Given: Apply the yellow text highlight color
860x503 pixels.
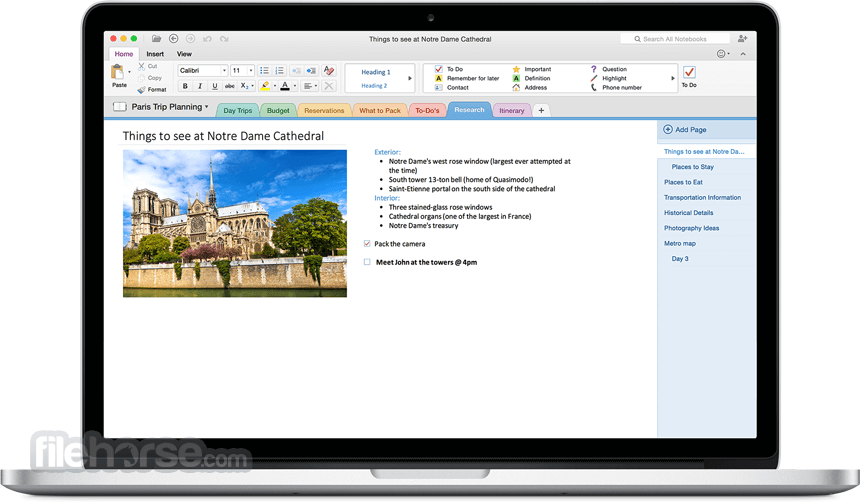Looking at the screenshot, I should click(x=265, y=86).
